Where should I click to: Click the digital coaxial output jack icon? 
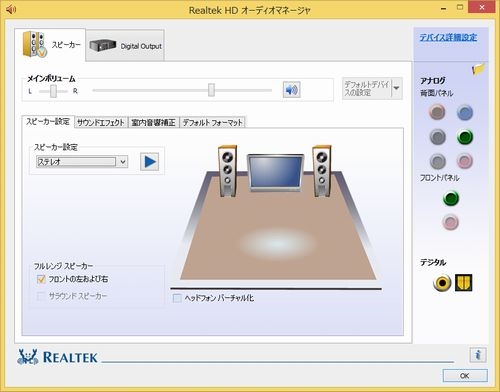[x=442, y=283]
